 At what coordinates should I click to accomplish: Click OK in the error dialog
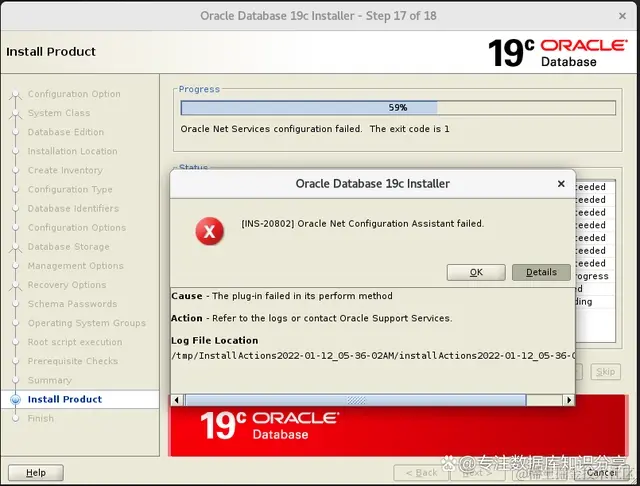[476, 272]
